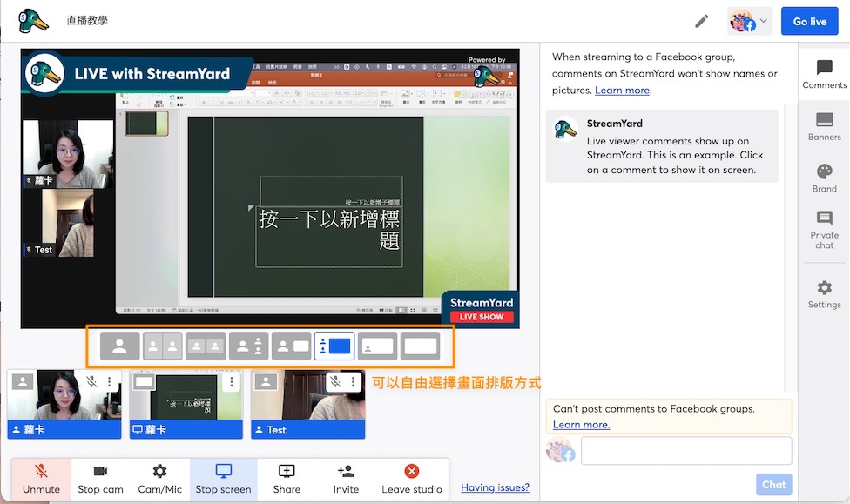
Task: Edit broadcast title with pencil icon
Action: [701, 22]
